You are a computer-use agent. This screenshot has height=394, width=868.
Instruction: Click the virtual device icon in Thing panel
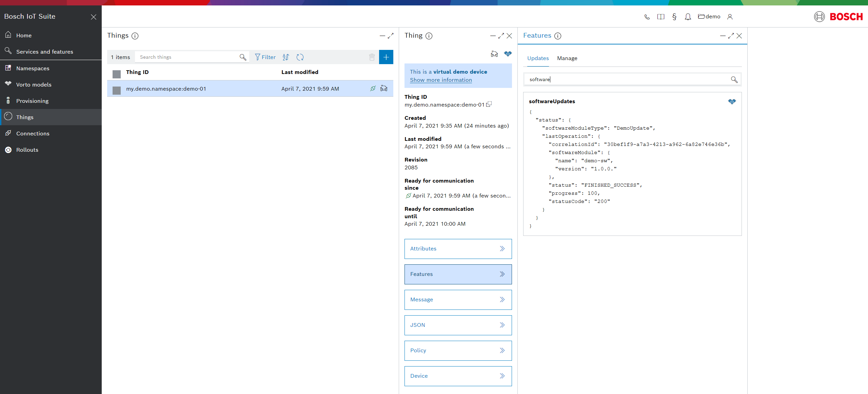click(494, 54)
